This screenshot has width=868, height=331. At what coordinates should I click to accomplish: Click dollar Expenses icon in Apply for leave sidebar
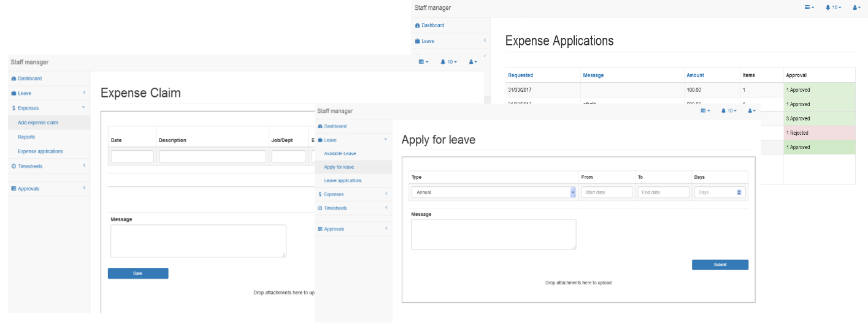point(320,194)
